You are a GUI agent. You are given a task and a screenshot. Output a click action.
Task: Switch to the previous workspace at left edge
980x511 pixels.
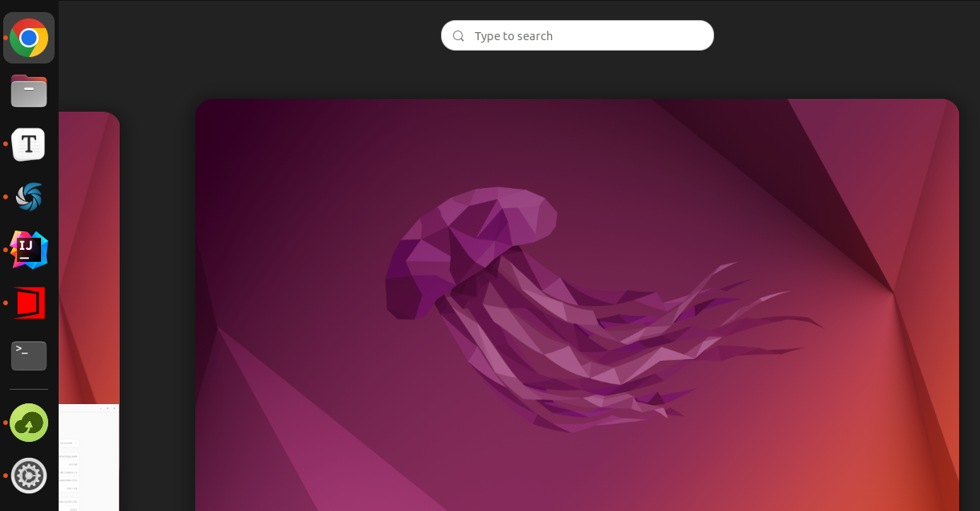coord(89,311)
